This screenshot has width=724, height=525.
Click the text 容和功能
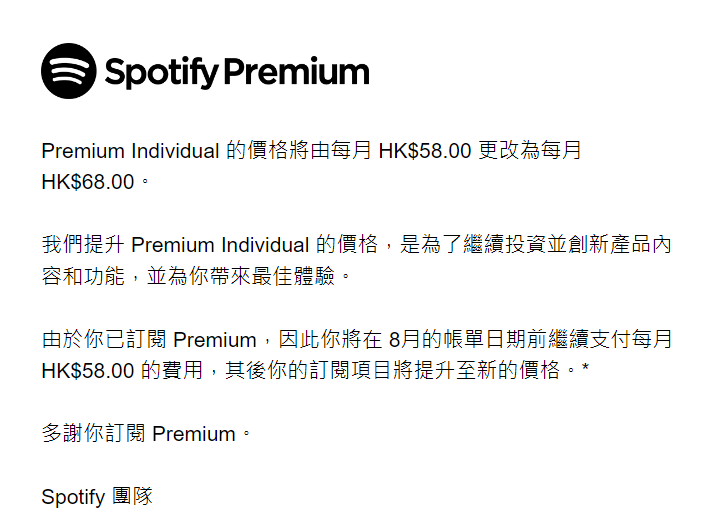tap(83, 276)
